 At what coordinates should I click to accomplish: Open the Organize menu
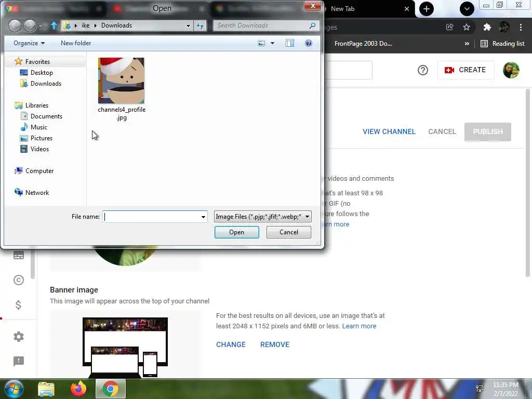[x=29, y=43]
